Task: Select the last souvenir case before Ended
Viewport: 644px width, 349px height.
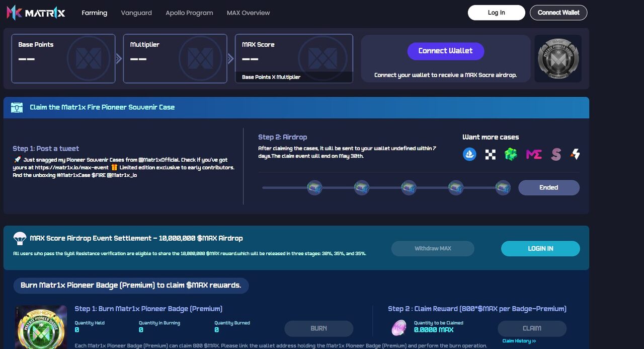Action: 503,188
